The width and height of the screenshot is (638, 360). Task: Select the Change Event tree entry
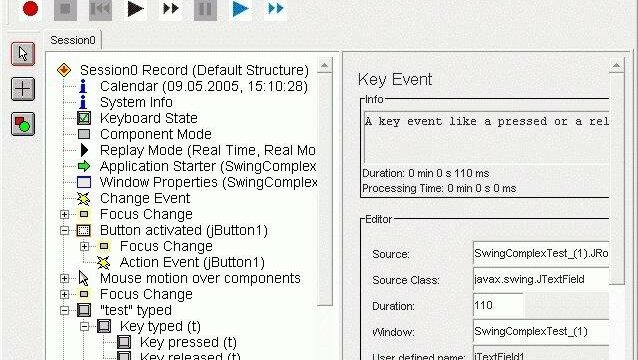[x=145, y=198]
